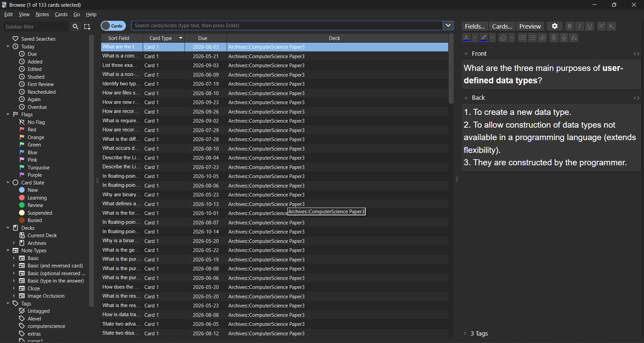Screen dimensions: 644x343
Task: Toggle HTML editor for the Front field
Action: click(x=636, y=54)
